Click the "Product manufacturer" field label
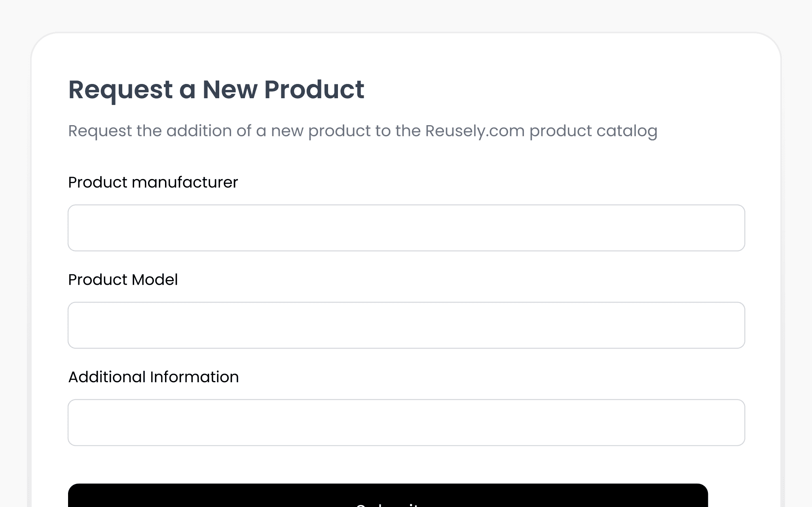This screenshot has height=507, width=812. [x=153, y=183]
